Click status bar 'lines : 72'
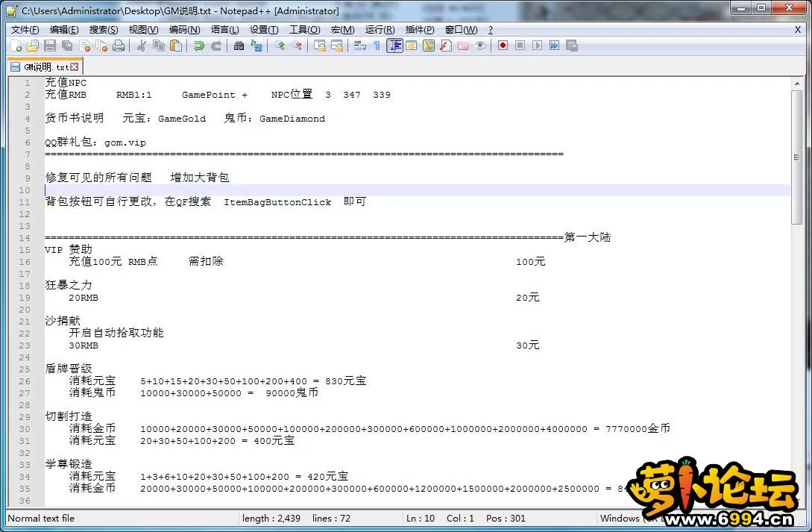Viewport: 812px width, 532px height. (331, 519)
